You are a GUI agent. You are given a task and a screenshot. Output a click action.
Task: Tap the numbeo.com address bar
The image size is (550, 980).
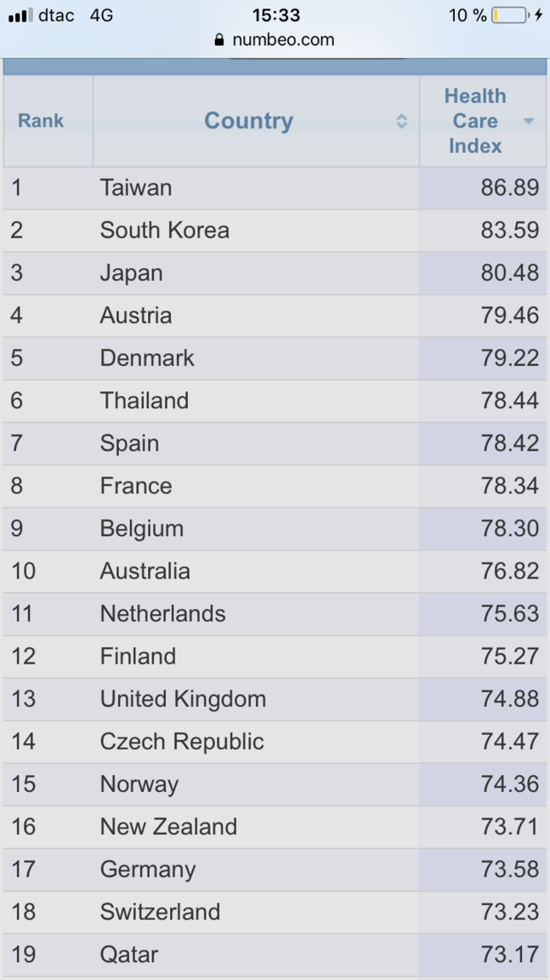click(x=275, y=40)
